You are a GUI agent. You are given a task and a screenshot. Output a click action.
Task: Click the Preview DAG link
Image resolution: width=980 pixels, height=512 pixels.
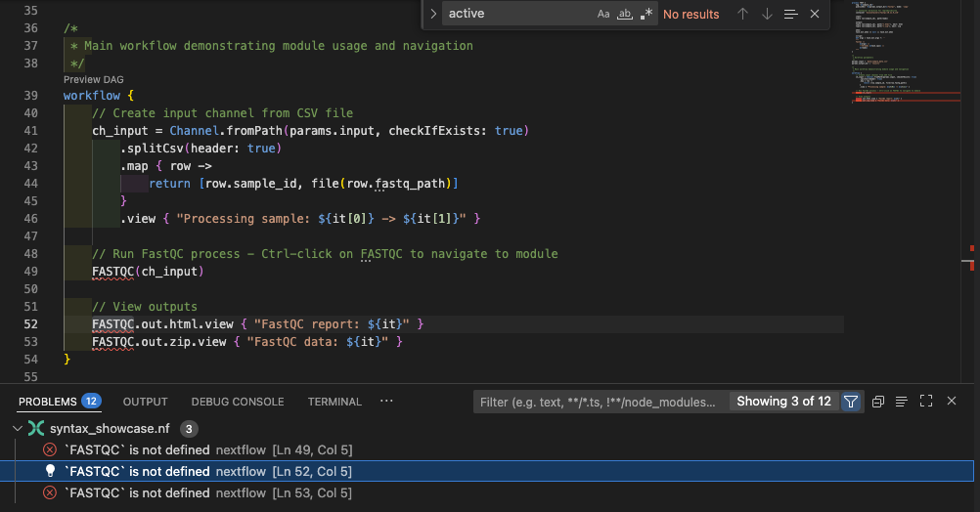coord(94,79)
